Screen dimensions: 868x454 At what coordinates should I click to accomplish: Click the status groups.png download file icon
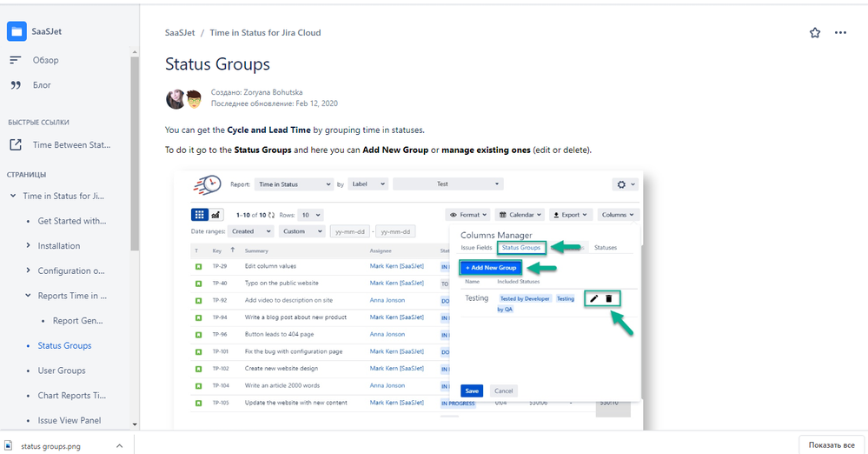(x=9, y=445)
